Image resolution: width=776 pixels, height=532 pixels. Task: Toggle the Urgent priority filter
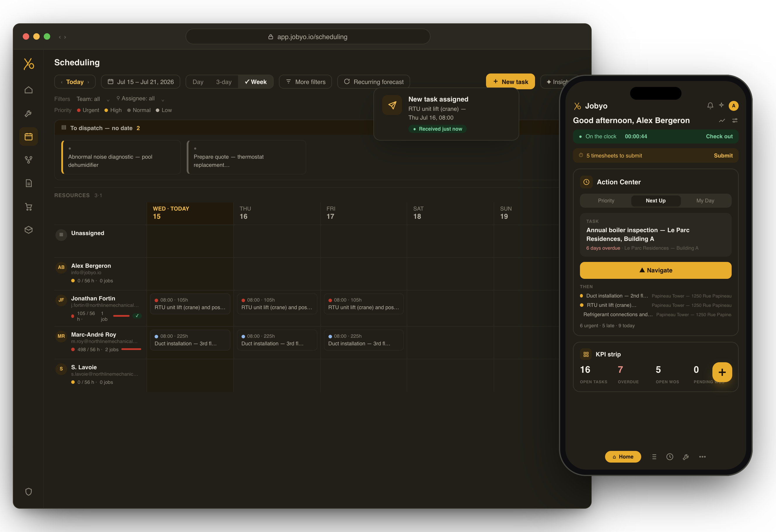tap(88, 110)
